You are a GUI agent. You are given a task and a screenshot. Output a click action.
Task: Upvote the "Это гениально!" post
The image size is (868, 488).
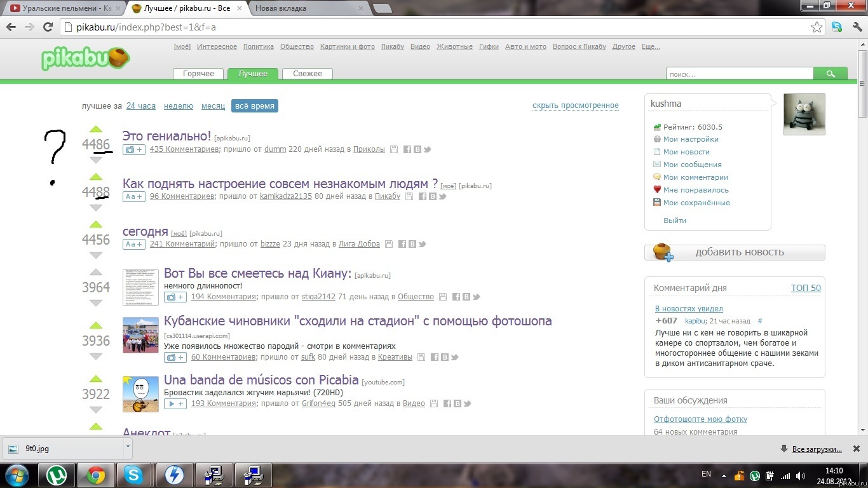(x=96, y=130)
